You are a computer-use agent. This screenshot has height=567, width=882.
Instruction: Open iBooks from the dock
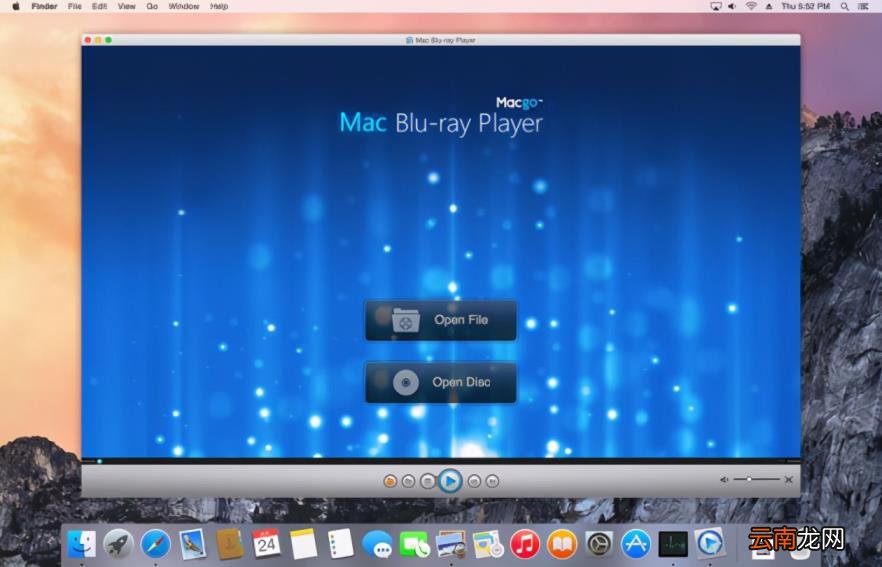pyautogui.click(x=561, y=544)
